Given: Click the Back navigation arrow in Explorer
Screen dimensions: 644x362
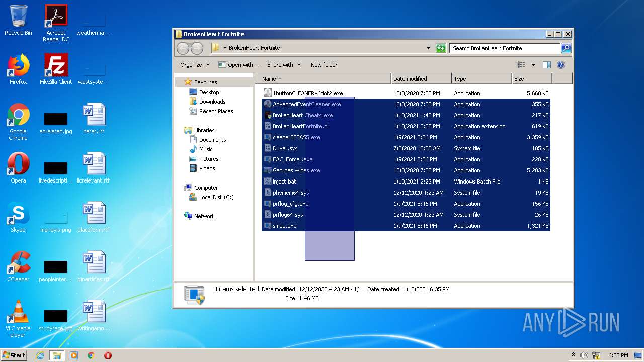Looking at the screenshot, I should tap(183, 48).
